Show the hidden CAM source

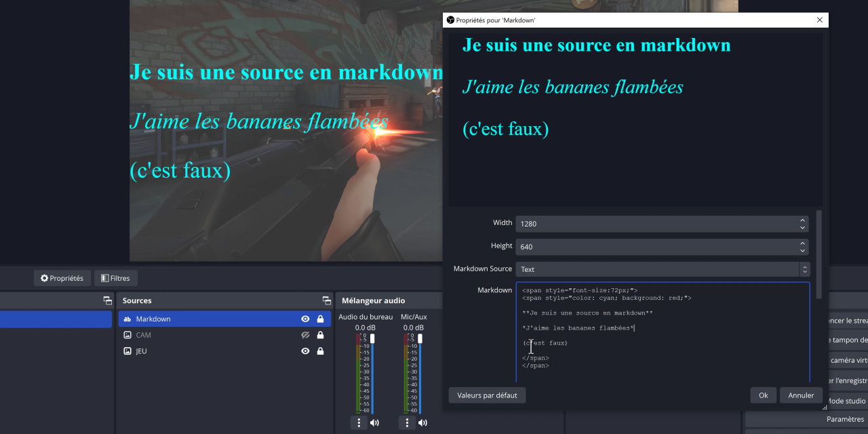305,335
